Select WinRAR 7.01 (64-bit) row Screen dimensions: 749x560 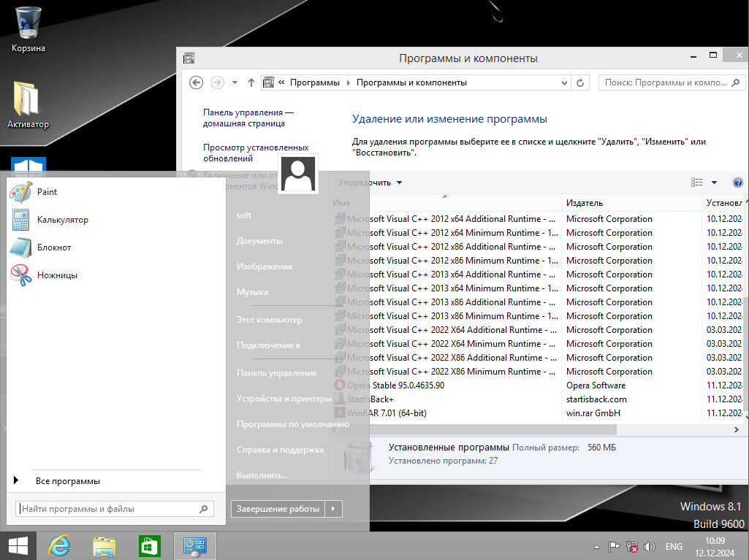[538, 413]
